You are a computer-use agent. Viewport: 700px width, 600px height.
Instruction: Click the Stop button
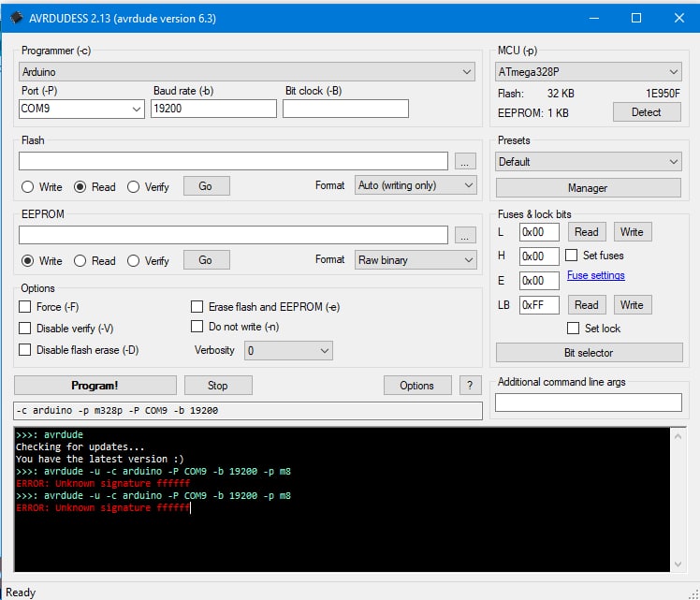218,386
